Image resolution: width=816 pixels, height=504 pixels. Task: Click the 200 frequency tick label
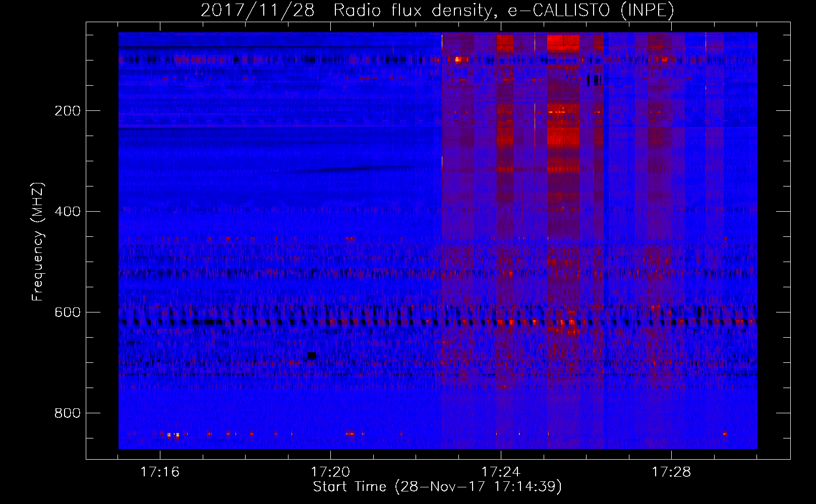(67, 111)
